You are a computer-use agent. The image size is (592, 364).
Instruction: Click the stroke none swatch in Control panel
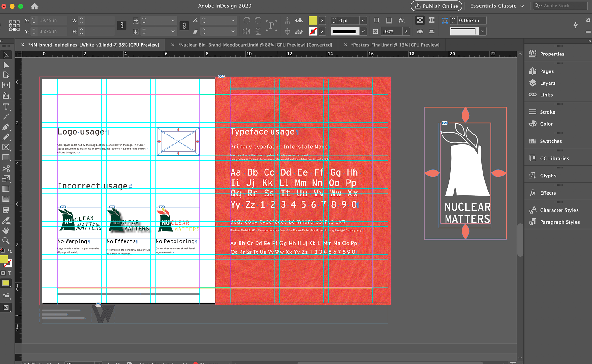pyautogui.click(x=313, y=31)
